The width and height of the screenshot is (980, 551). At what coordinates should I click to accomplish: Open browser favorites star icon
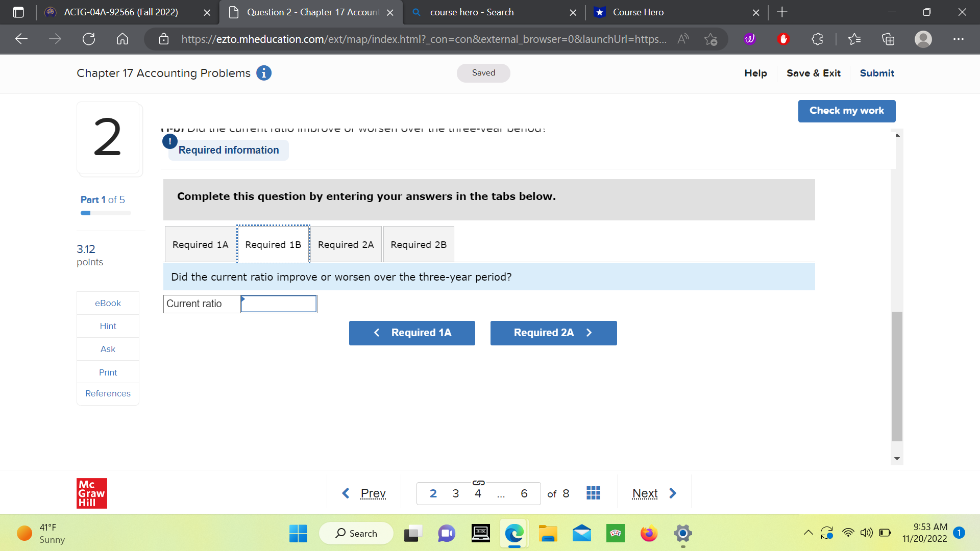855,39
